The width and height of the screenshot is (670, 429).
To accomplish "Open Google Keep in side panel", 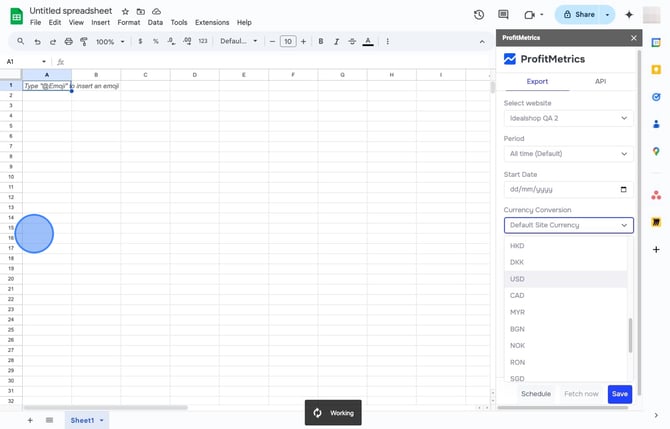I will (x=656, y=70).
